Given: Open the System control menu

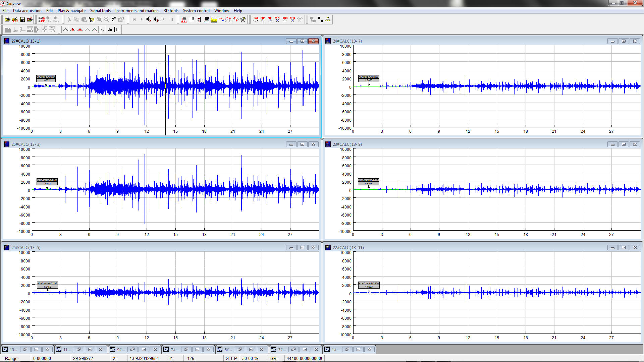Looking at the screenshot, I should tap(196, 11).
